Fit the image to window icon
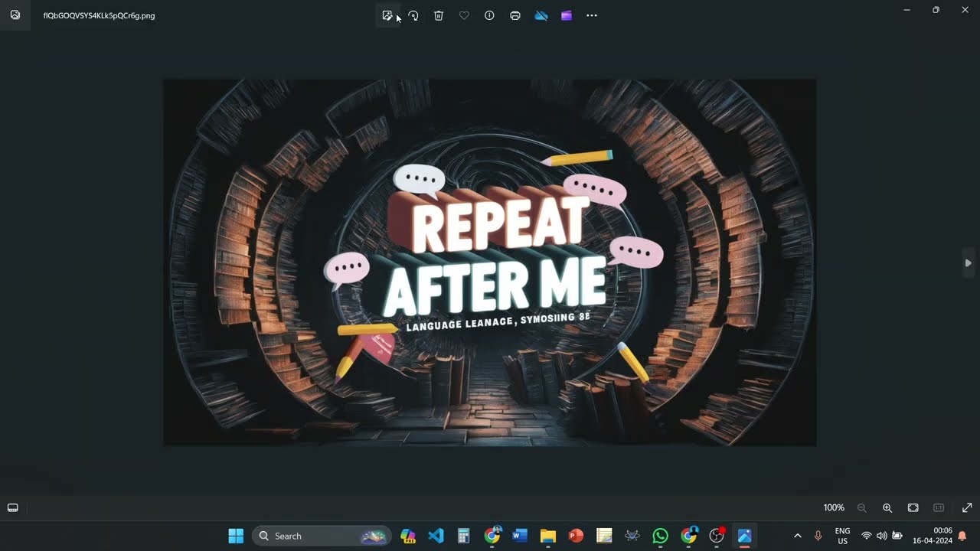 click(913, 507)
